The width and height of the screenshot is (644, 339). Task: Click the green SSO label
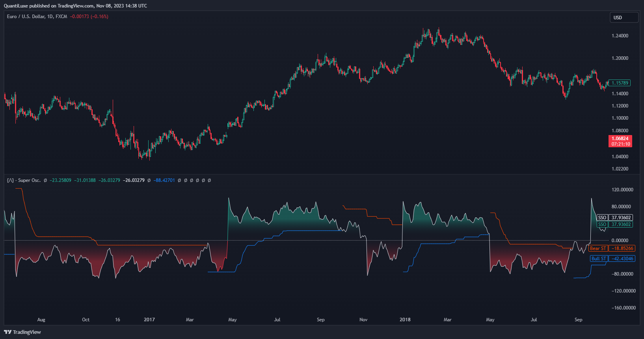pyautogui.click(x=602, y=224)
